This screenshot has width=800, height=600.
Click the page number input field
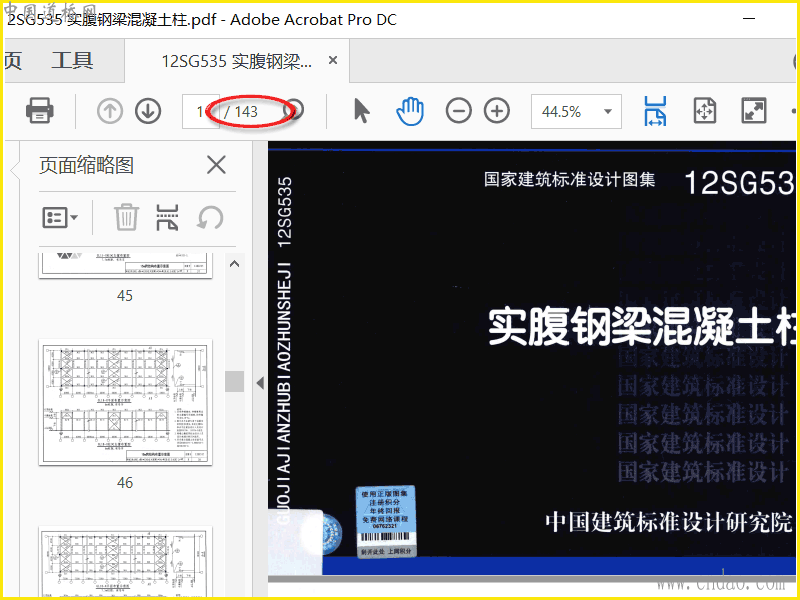(x=201, y=111)
